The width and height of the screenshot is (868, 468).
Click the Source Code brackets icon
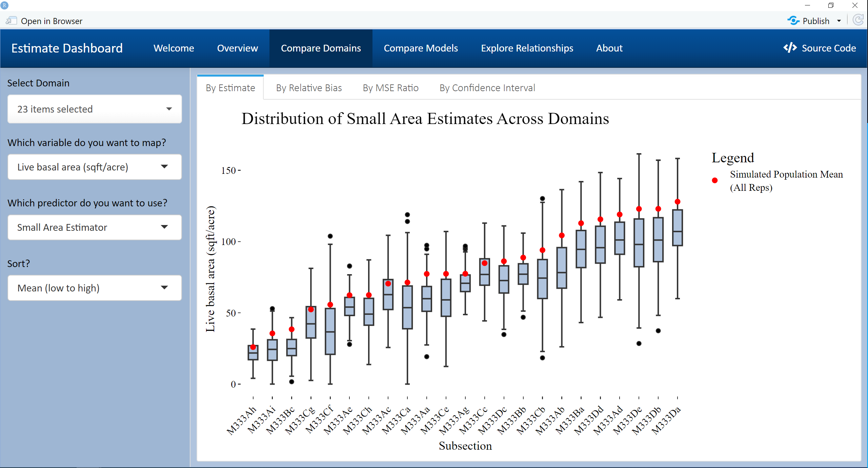[x=790, y=48]
